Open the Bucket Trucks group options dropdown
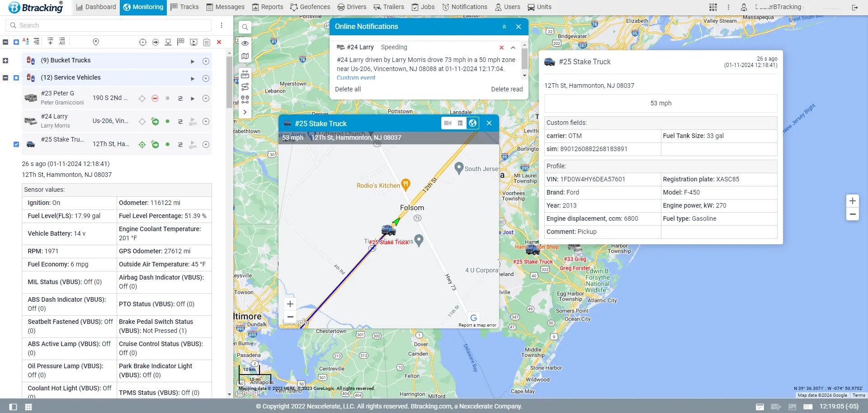Viewport: 868px width, 413px height. pyautogui.click(x=206, y=61)
